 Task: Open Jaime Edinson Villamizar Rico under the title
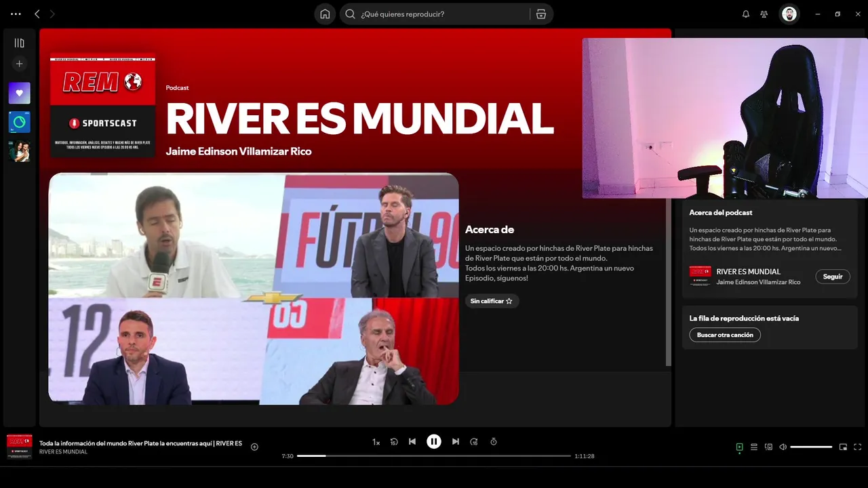pyautogui.click(x=239, y=151)
